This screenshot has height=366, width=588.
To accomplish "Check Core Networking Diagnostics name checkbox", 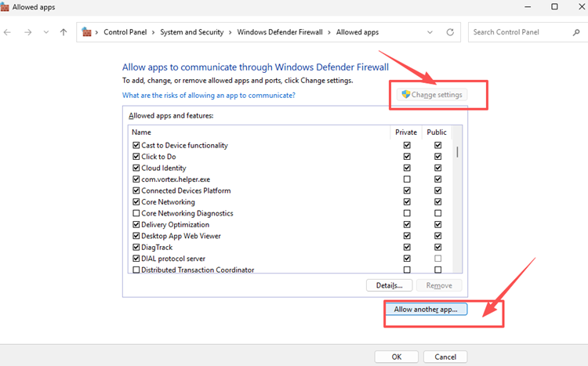I will pos(136,213).
